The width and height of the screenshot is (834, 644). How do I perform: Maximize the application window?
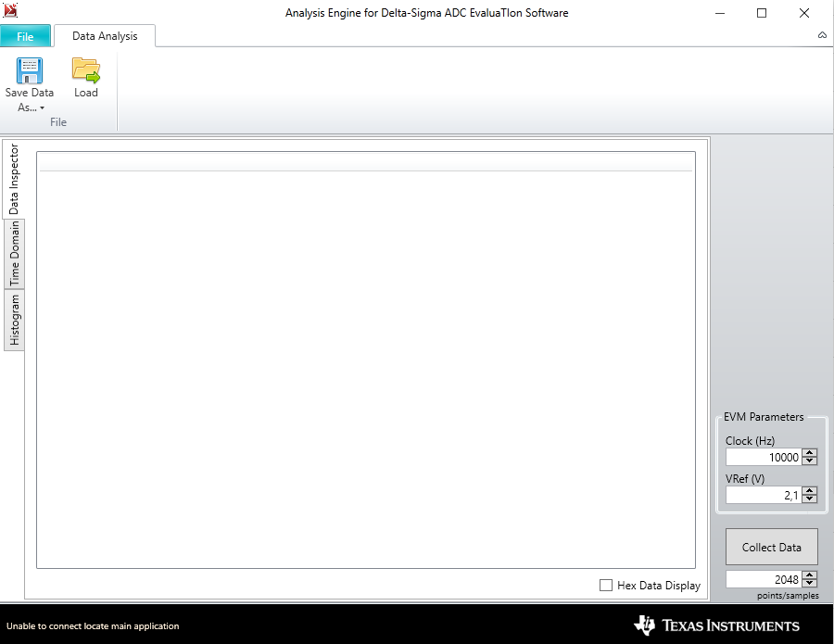762,13
